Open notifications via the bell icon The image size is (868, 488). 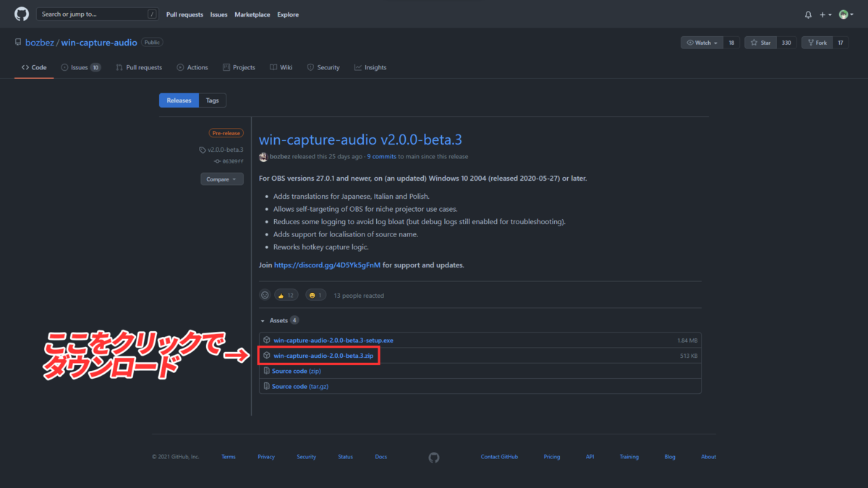pyautogui.click(x=809, y=14)
